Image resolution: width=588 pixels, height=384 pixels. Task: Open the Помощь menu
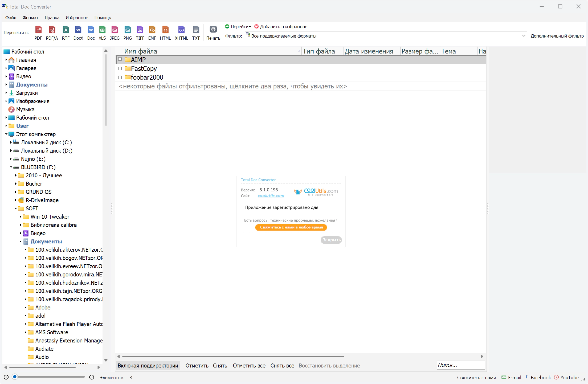tap(103, 18)
